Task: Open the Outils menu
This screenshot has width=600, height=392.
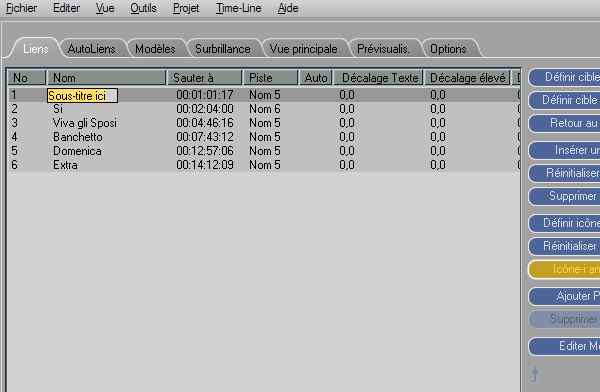Action: [x=143, y=8]
